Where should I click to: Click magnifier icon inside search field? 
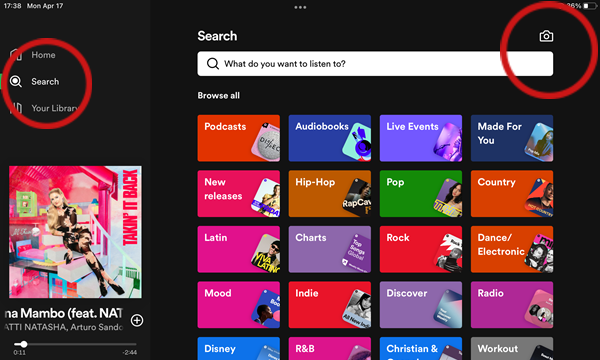(213, 64)
